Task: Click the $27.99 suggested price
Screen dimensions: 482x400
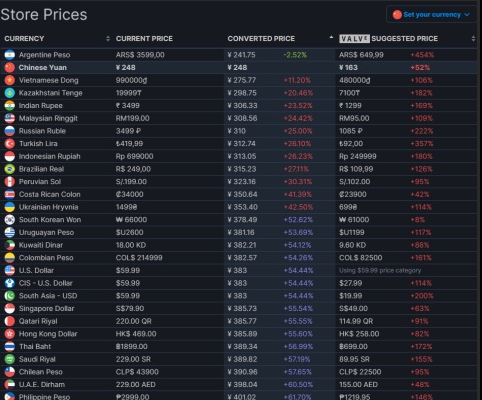Action: pos(350,283)
